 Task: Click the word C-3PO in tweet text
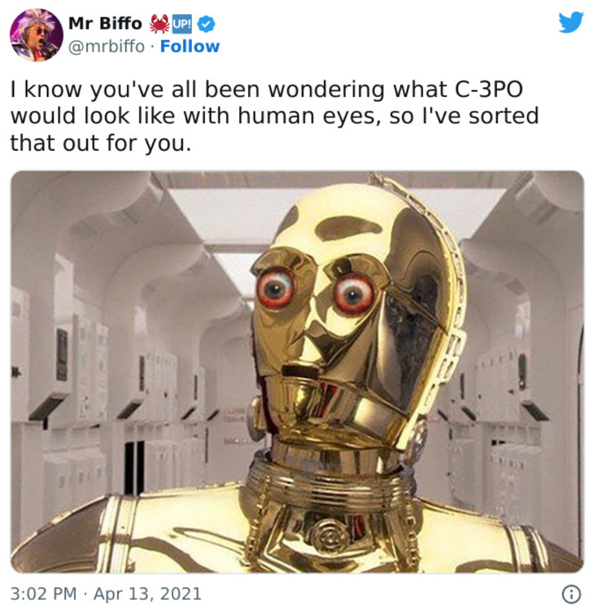coord(489,89)
